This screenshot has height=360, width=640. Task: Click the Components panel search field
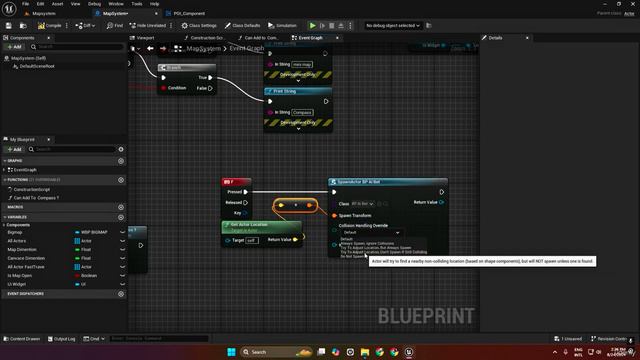[x=77, y=47]
